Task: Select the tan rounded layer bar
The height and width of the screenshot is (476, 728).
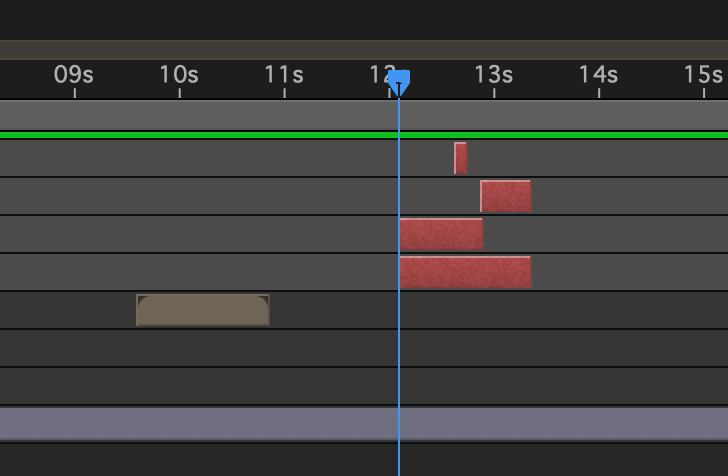Action: tap(203, 310)
